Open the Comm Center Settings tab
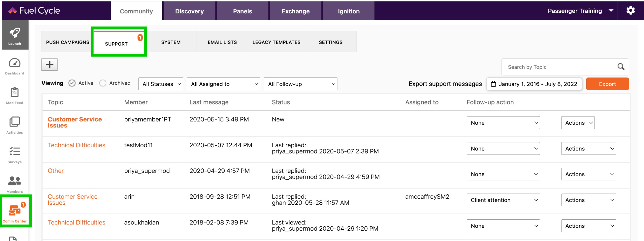Image resolution: width=644 pixels, height=241 pixels. tap(331, 42)
